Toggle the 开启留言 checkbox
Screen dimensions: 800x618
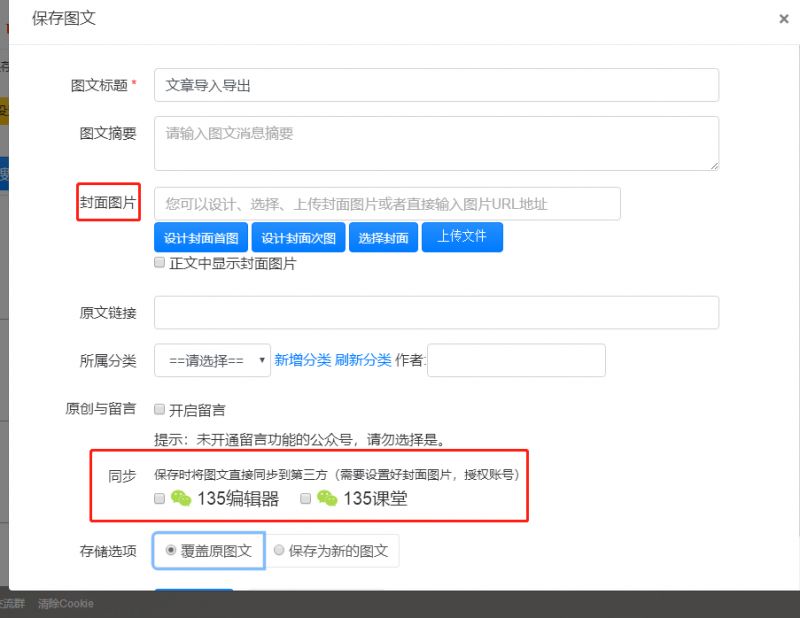tap(160, 409)
